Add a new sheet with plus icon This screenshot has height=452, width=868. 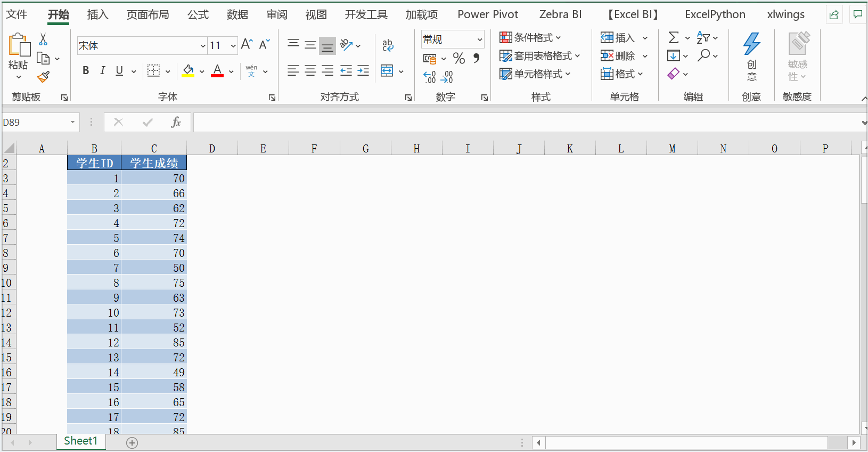pyautogui.click(x=132, y=442)
